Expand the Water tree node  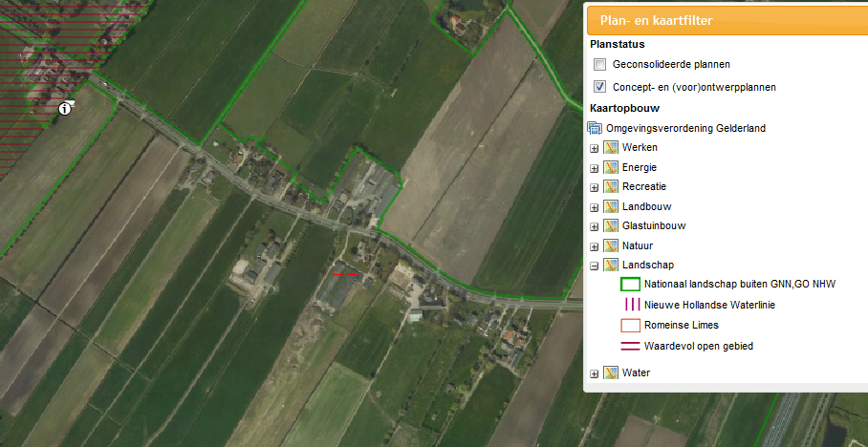(595, 373)
